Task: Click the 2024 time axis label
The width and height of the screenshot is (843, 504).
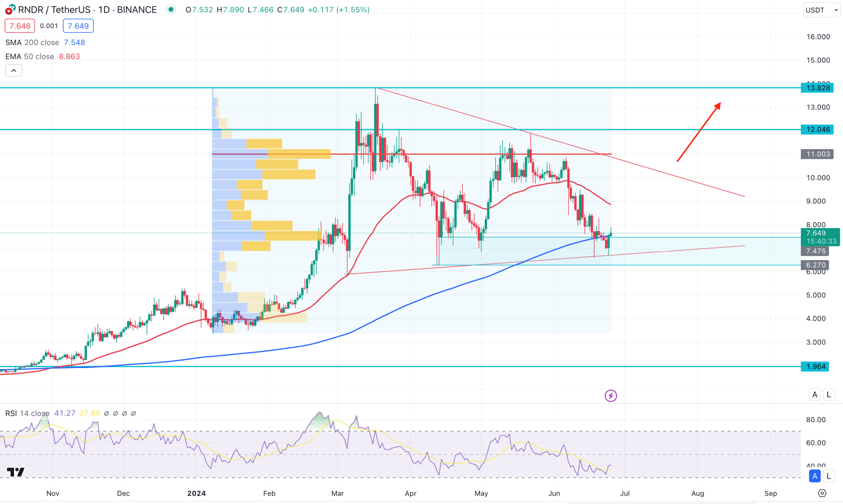Action: 196,493
